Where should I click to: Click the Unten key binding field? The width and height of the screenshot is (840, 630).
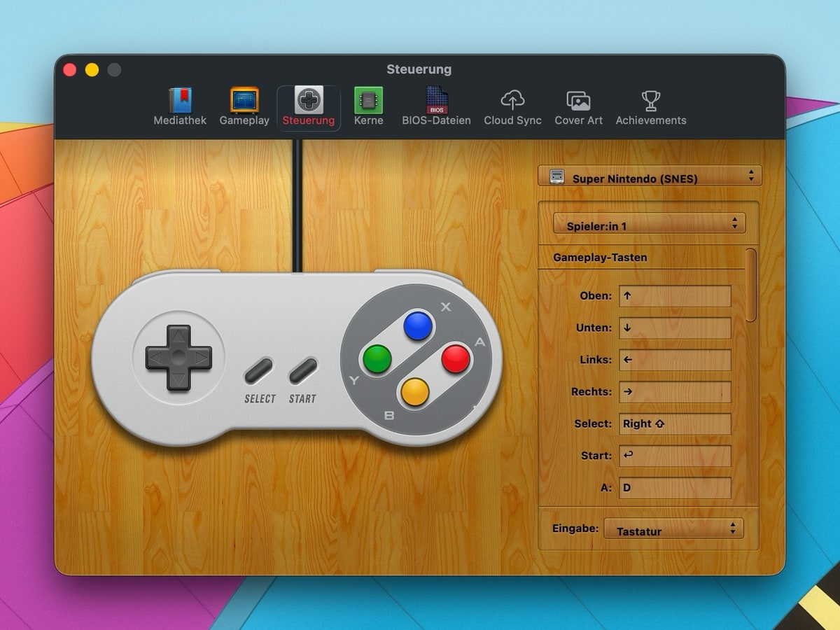[675, 328]
